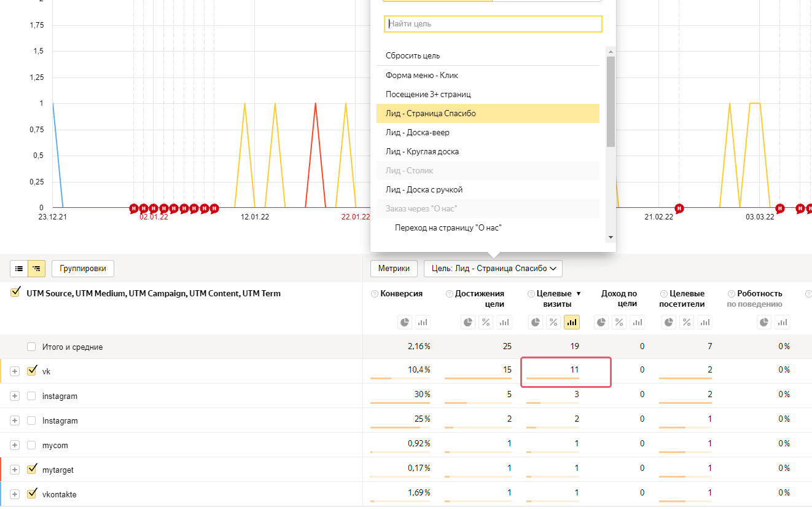Select tree list view icon

pos(37,269)
